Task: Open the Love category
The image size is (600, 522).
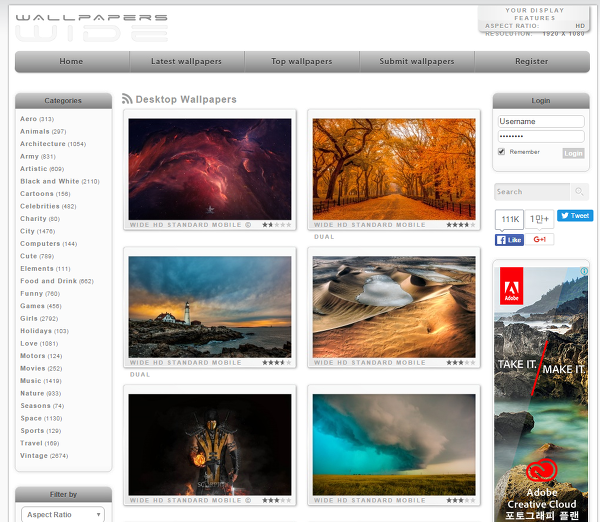Action: click(x=39, y=343)
